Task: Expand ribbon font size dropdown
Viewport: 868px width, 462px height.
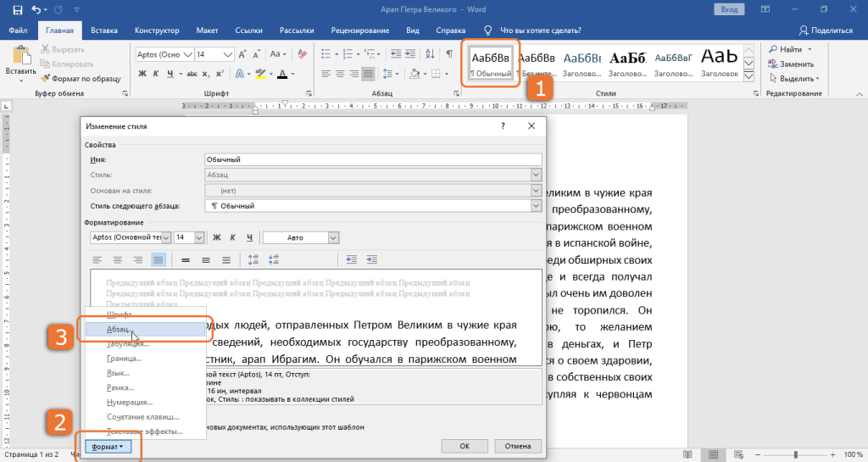Action: pyautogui.click(x=228, y=54)
